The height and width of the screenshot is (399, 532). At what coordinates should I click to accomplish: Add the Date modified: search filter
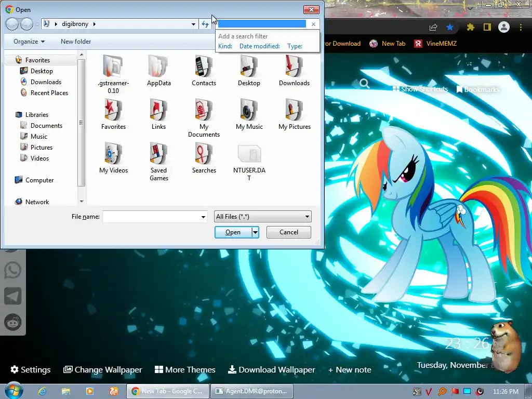(x=260, y=46)
